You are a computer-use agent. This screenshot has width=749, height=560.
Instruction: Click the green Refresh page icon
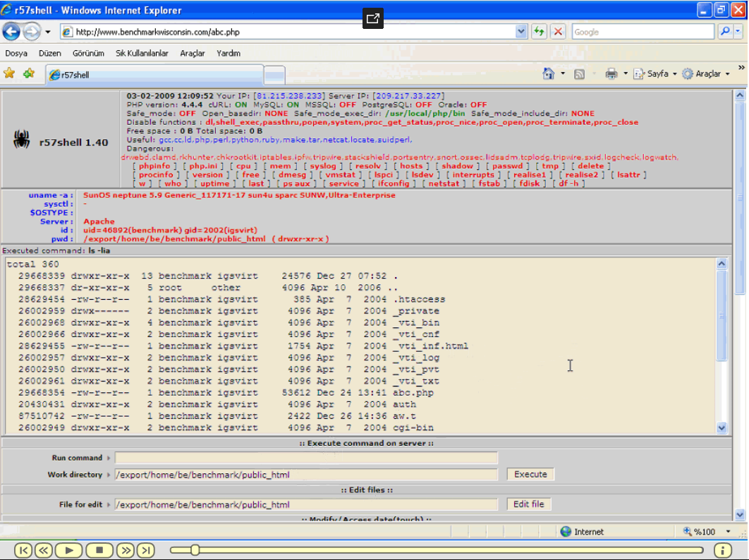pyautogui.click(x=540, y=32)
